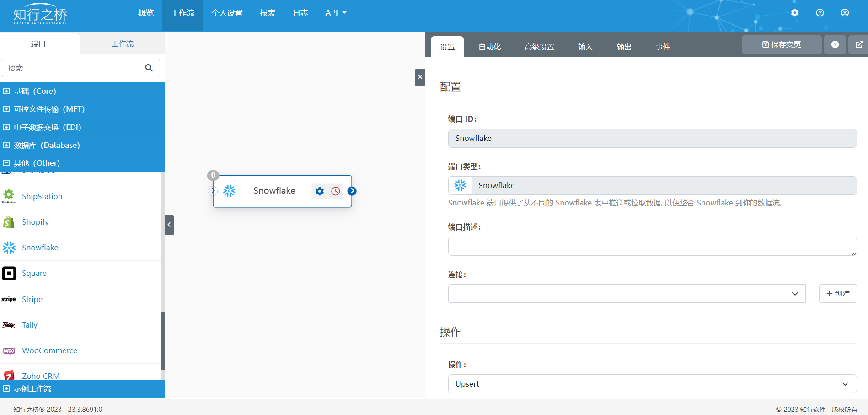Switch to the 高级设置 tab
The width and height of the screenshot is (868, 415).
(539, 47)
